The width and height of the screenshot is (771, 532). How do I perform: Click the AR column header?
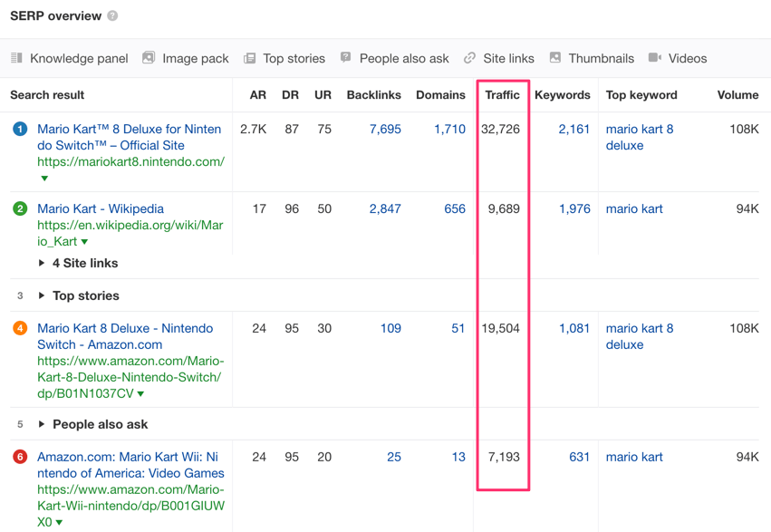[258, 95]
